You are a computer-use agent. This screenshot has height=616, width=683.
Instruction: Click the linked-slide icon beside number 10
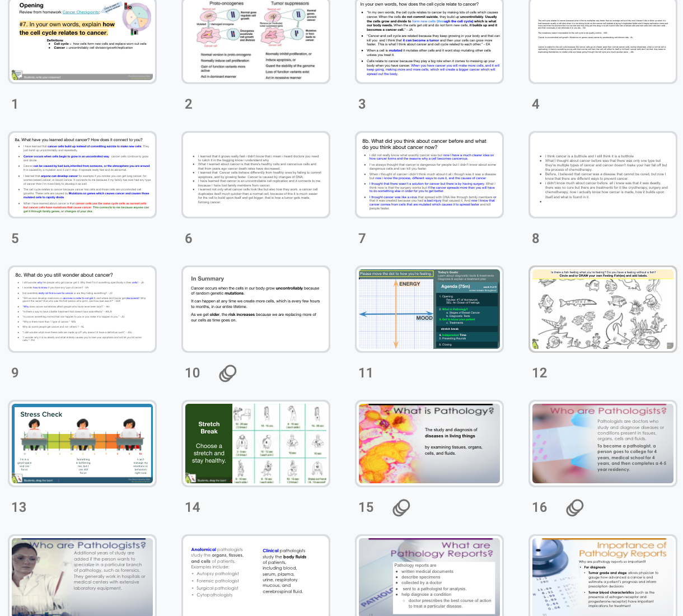click(x=228, y=373)
